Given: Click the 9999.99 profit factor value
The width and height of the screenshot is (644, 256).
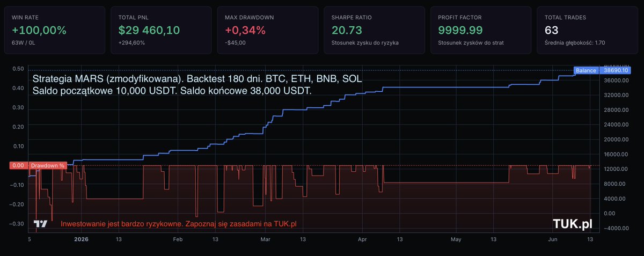Looking at the screenshot, I should click(x=460, y=30).
